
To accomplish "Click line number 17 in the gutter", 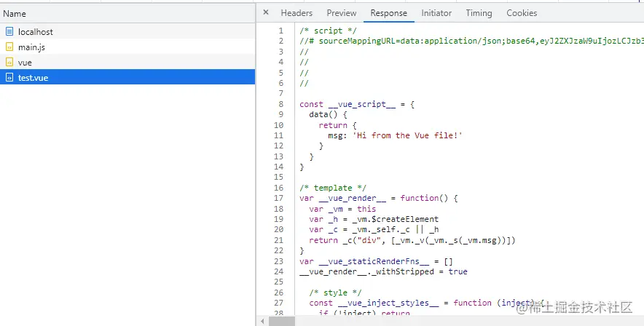I will (x=278, y=198).
